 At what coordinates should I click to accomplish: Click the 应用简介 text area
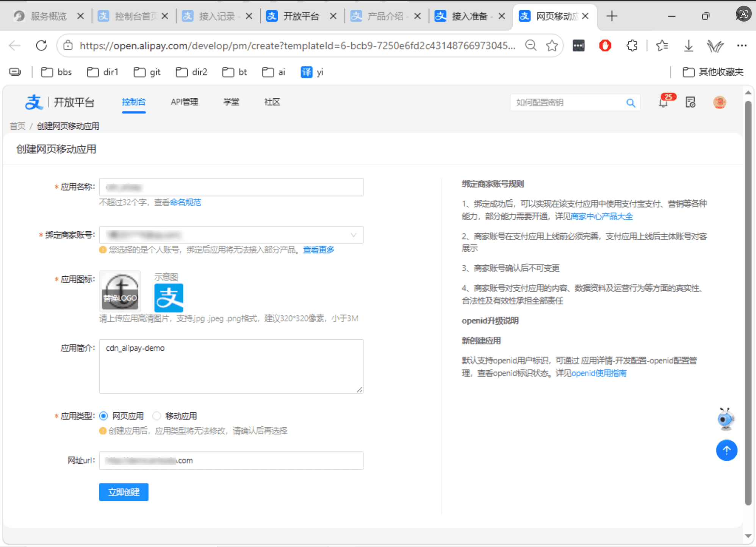click(x=231, y=366)
